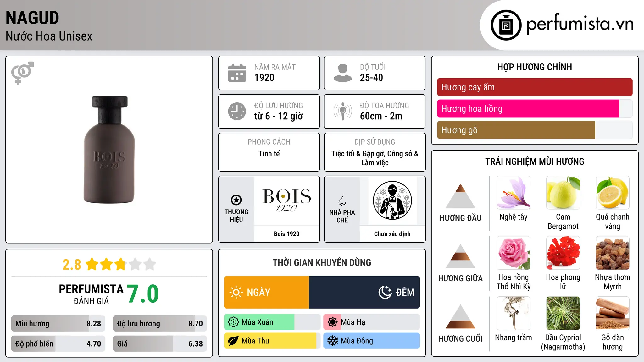This screenshot has width=644, height=362.
Task: Select the Gỗ đàn hương sandalwood image
Action: [x=613, y=313]
